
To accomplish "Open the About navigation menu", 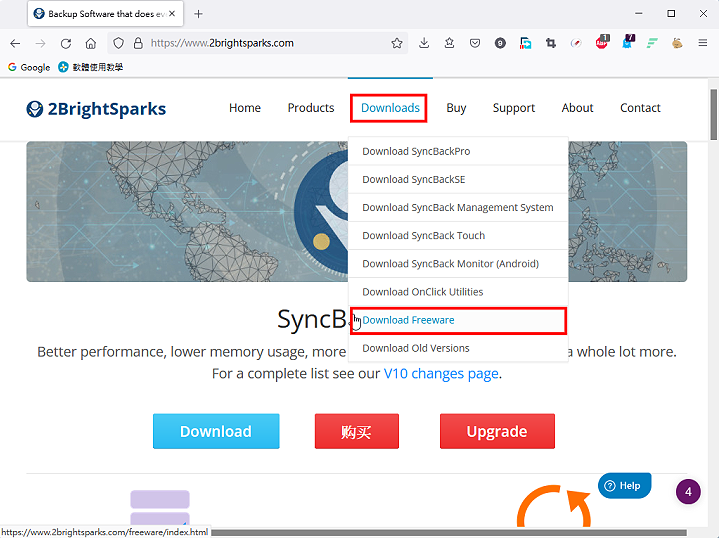I will click(x=577, y=108).
